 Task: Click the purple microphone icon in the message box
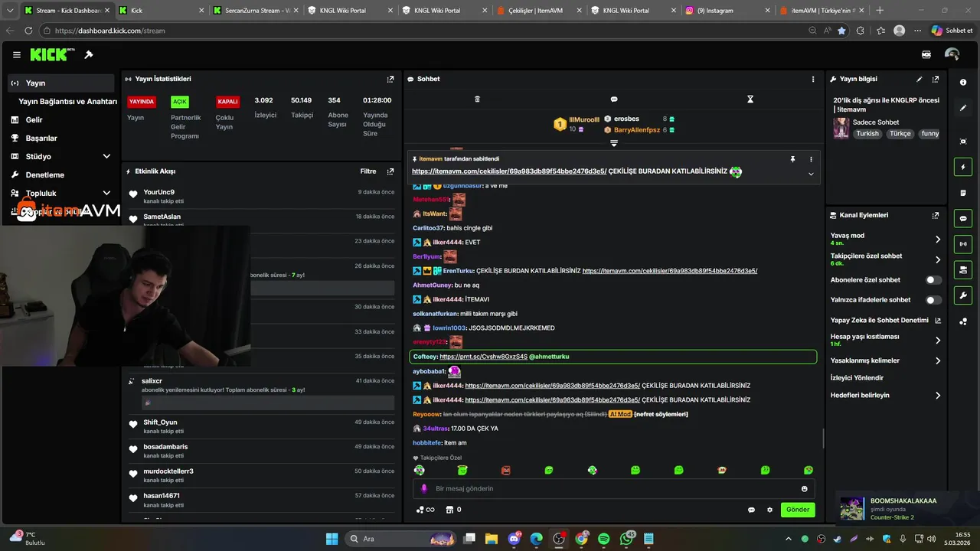coord(423,488)
